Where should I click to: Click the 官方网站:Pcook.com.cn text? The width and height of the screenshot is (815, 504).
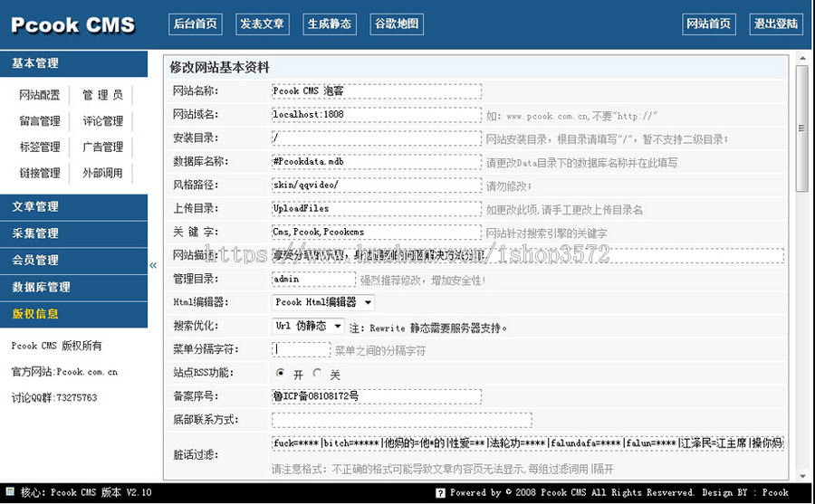(x=64, y=372)
